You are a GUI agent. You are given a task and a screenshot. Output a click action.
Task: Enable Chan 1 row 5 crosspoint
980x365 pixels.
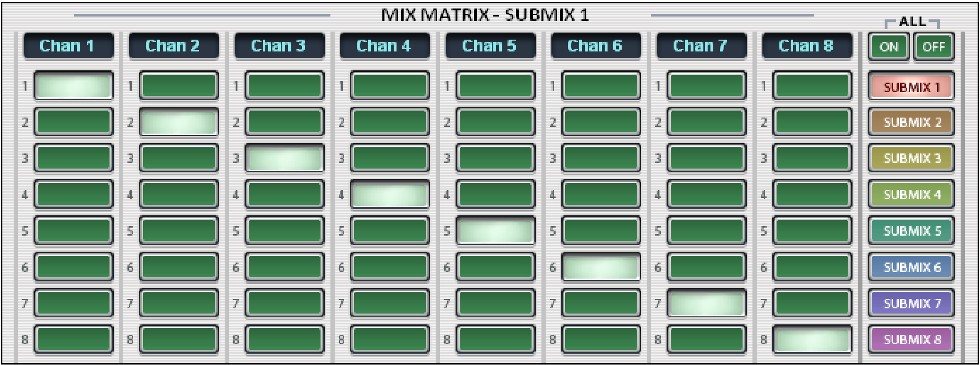(x=73, y=231)
